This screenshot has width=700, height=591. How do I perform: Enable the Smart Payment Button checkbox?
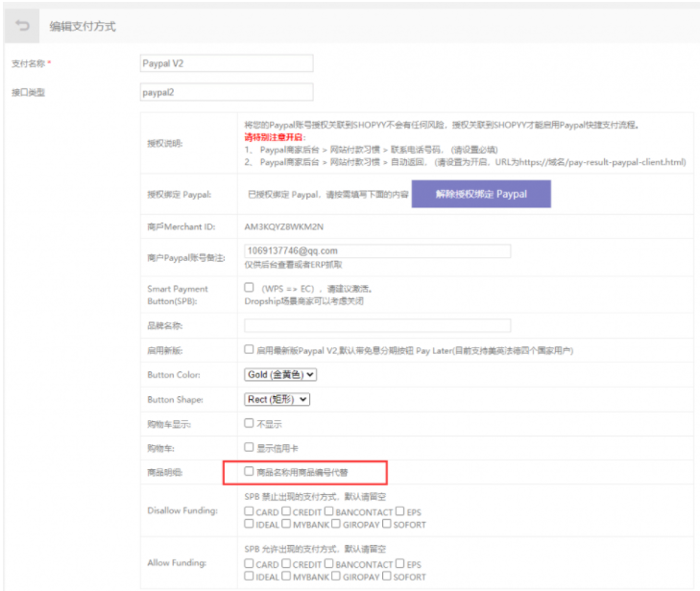[250, 288]
